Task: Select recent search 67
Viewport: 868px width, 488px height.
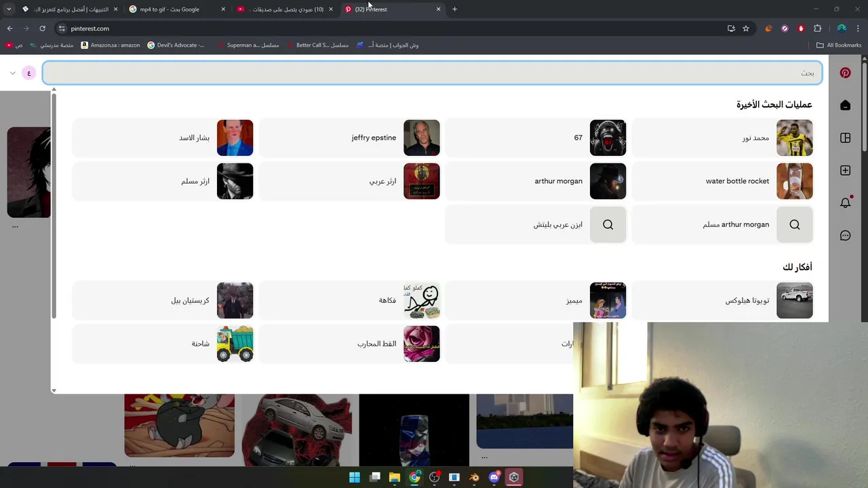Action: [x=536, y=138]
